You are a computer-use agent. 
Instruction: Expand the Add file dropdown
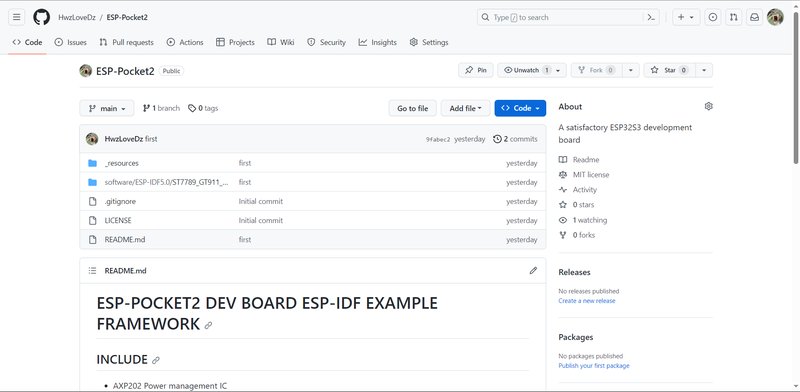coord(465,108)
